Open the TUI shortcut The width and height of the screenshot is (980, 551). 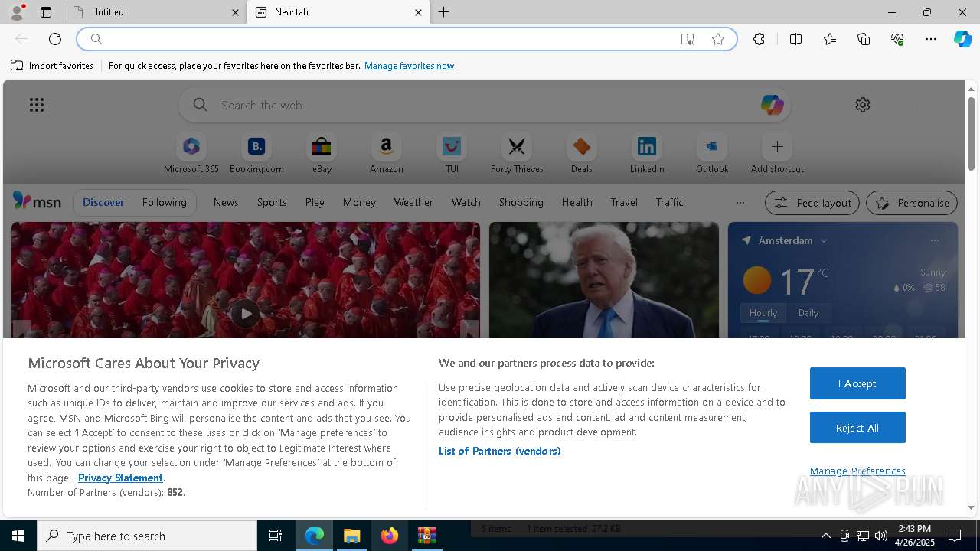[x=452, y=154]
